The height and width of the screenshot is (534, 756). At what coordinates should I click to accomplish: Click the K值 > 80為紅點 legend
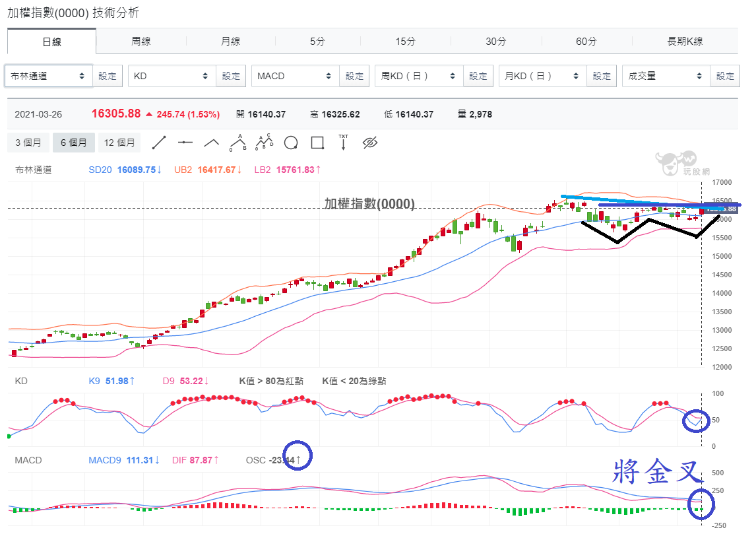pyautogui.click(x=271, y=381)
